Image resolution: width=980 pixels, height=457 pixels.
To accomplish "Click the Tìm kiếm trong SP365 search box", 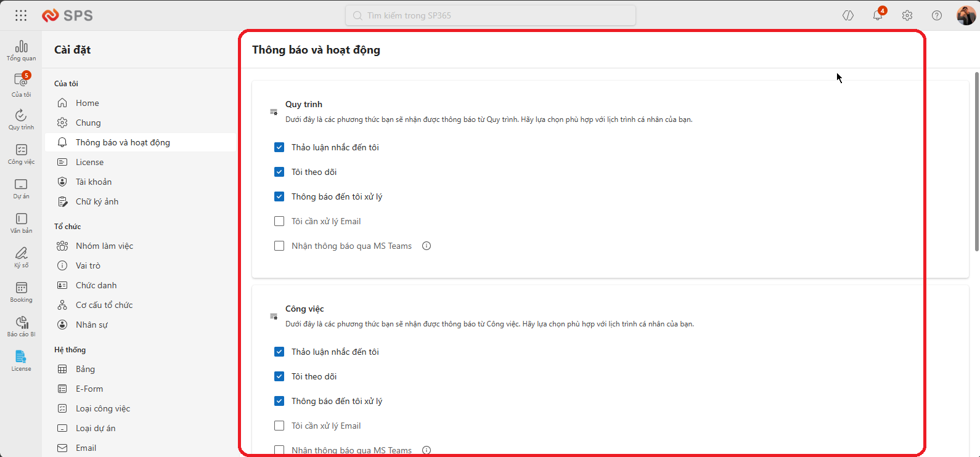I will 491,15.
